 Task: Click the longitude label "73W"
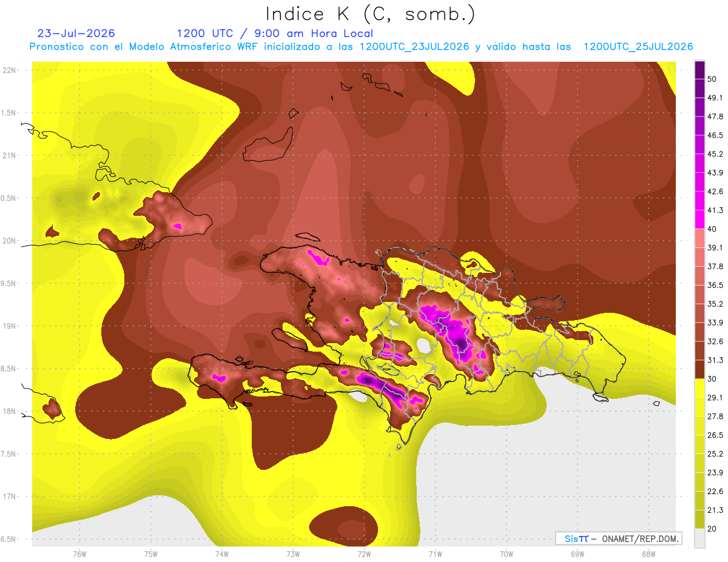click(x=292, y=554)
